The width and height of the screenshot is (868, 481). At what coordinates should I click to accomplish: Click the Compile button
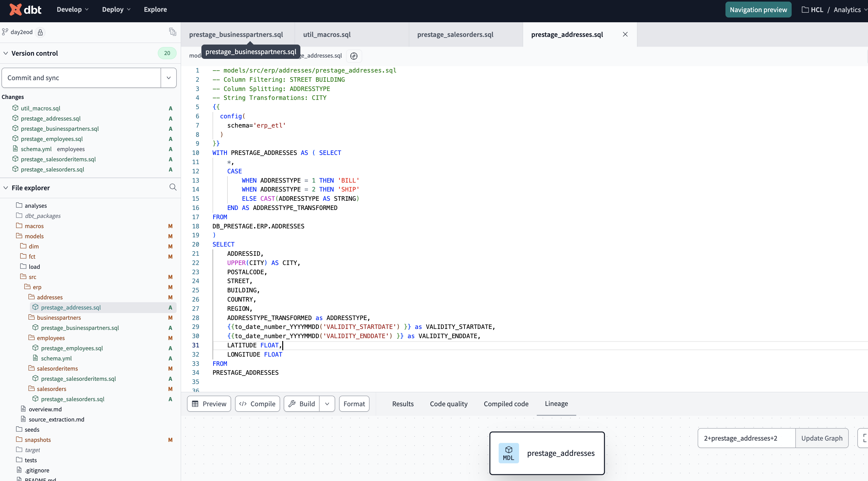coord(257,403)
